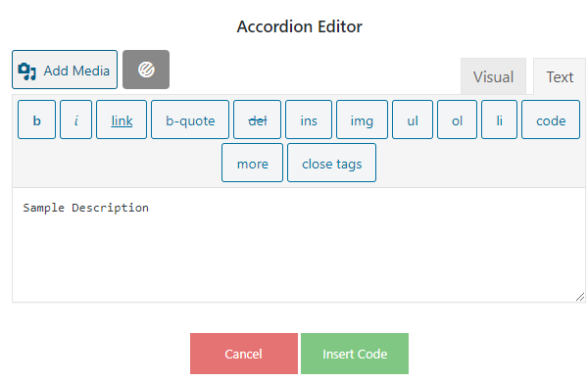
Task: Wrap selection with the code tag
Action: coord(551,119)
